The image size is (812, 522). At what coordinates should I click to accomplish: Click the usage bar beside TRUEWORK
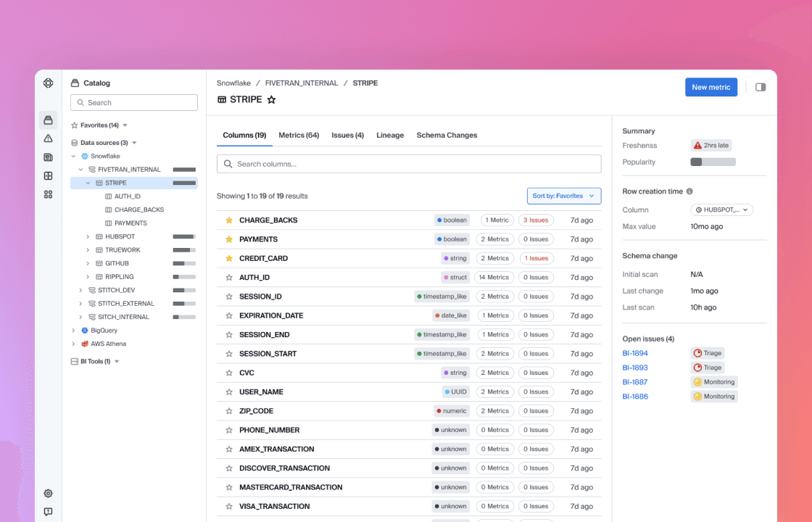click(184, 250)
